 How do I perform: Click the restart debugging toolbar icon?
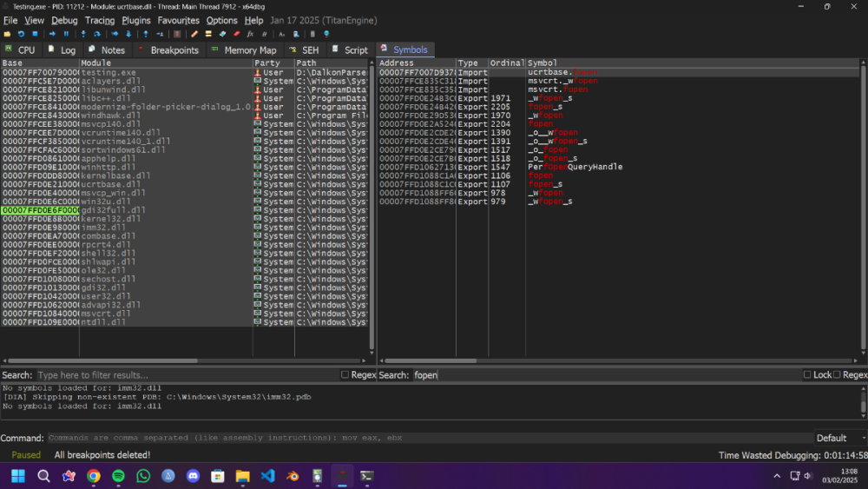tap(21, 34)
